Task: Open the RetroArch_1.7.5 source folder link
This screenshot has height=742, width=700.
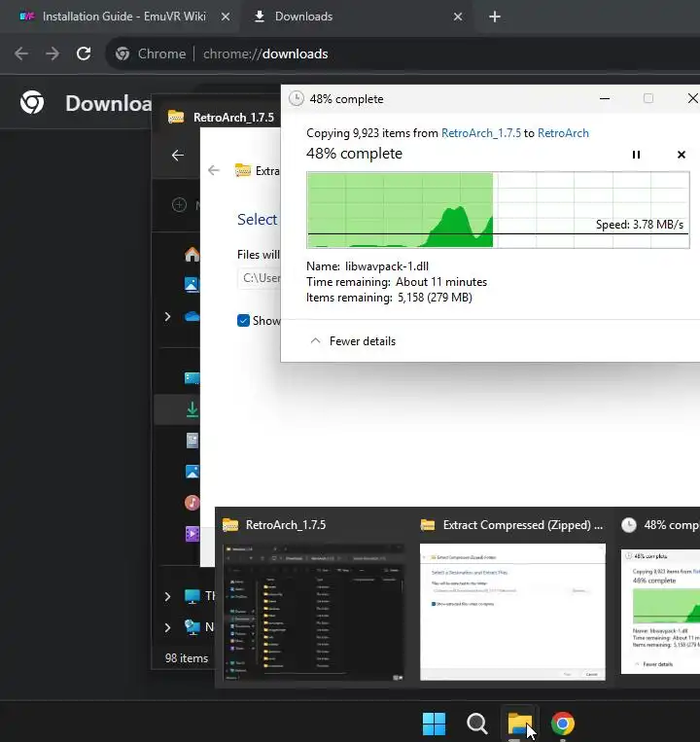Action: [481, 133]
